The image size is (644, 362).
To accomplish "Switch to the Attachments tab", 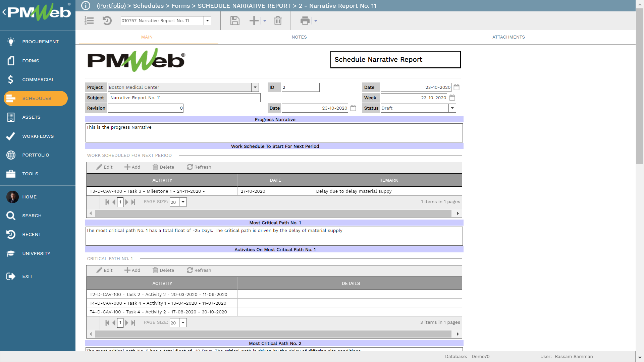I will (x=508, y=37).
